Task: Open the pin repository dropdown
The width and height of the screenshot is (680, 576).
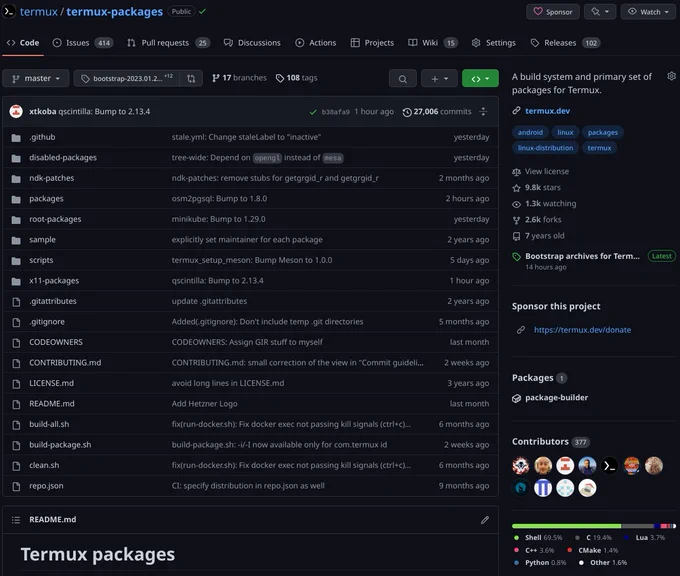Action: 600,12
